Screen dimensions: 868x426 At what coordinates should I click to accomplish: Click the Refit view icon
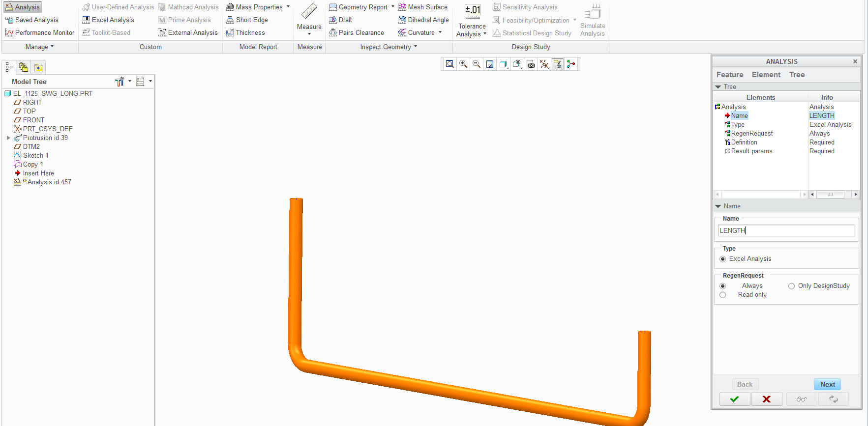click(449, 64)
